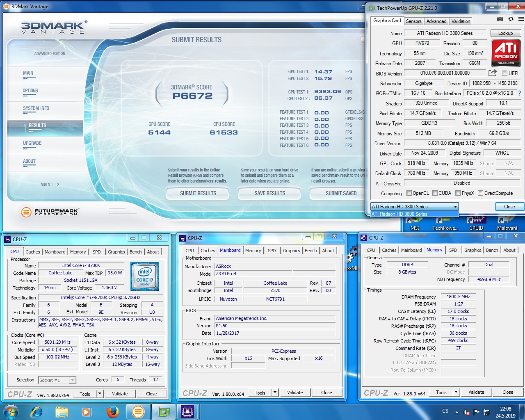This screenshot has height=420, width=525.
Task: Open Windows Media Player from the taskbar
Action: (86, 411)
